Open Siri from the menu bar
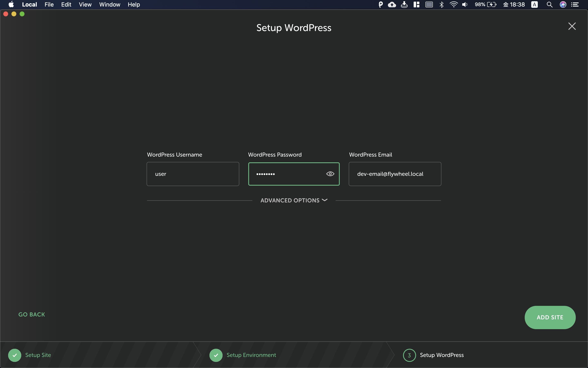Viewport: 588px width, 368px height. pyautogui.click(x=563, y=4)
